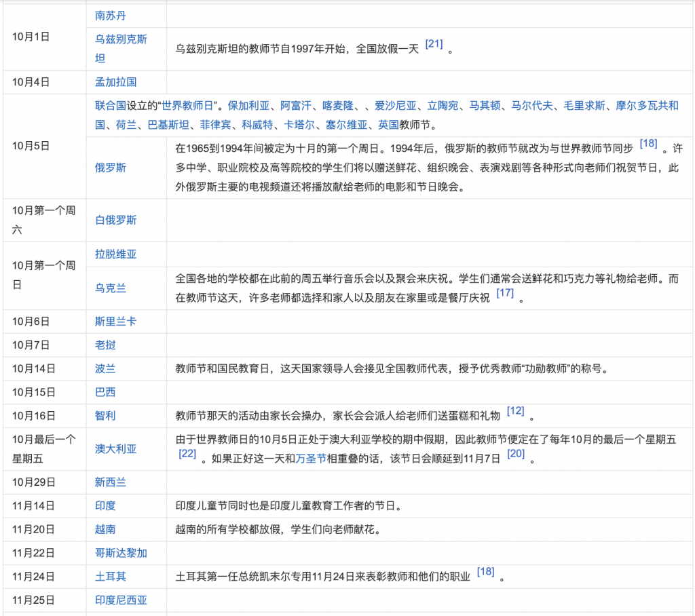
Task: Open the 联合国 link
Action: [x=111, y=106]
